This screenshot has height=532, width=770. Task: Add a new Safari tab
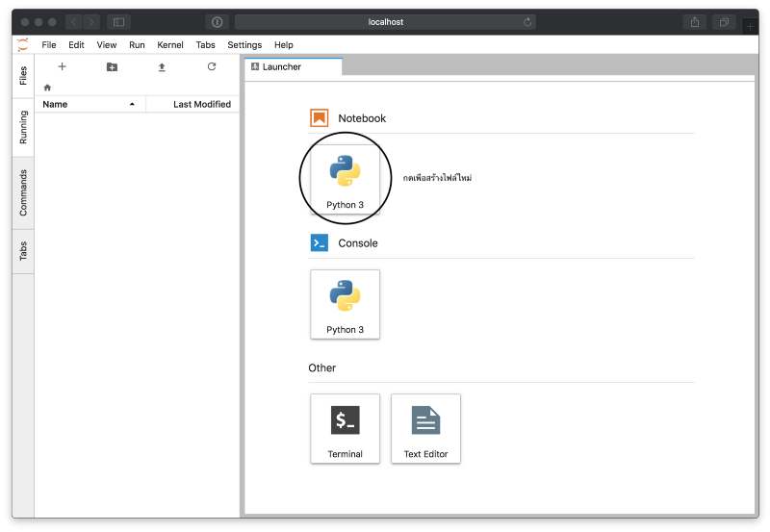pos(750,26)
